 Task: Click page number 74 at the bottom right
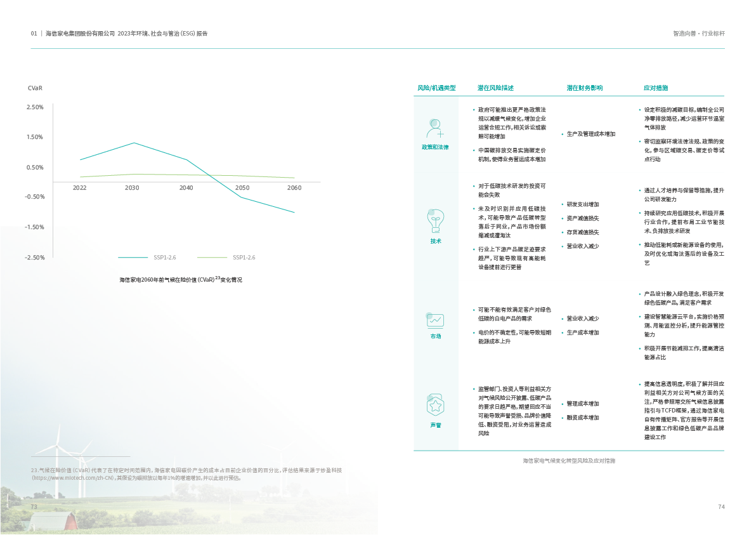pyautogui.click(x=721, y=506)
